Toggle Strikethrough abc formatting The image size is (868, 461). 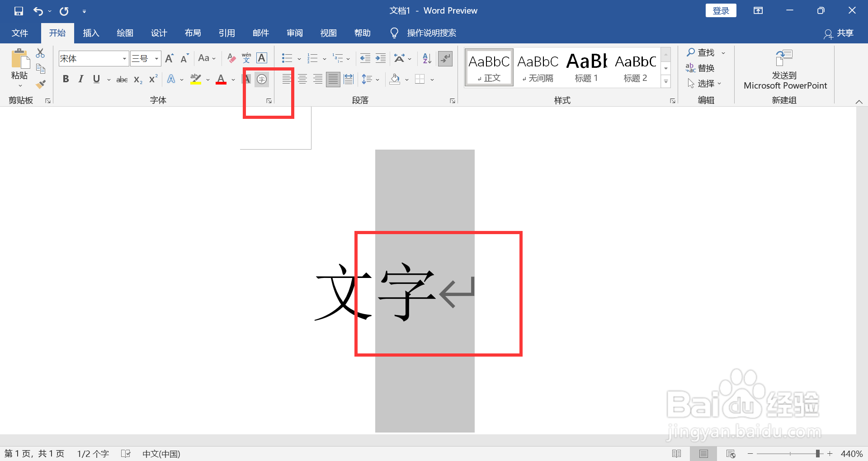pos(122,80)
